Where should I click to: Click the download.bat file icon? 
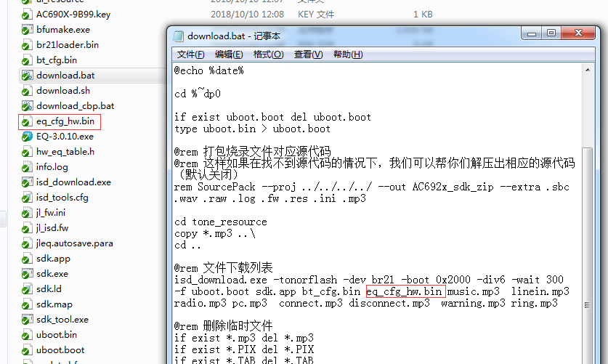[27, 76]
